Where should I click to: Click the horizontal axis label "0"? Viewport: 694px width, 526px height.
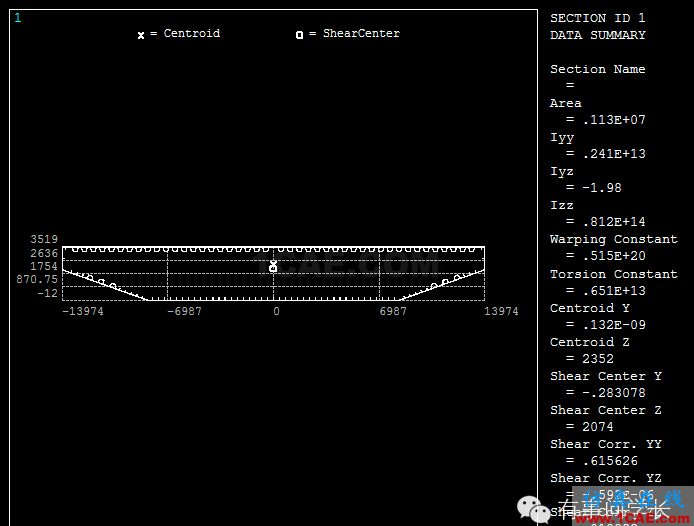[x=276, y=311]
